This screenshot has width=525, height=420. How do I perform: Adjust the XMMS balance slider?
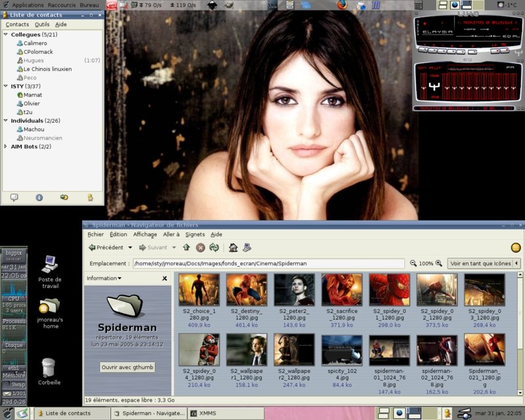tap(494, 36)
